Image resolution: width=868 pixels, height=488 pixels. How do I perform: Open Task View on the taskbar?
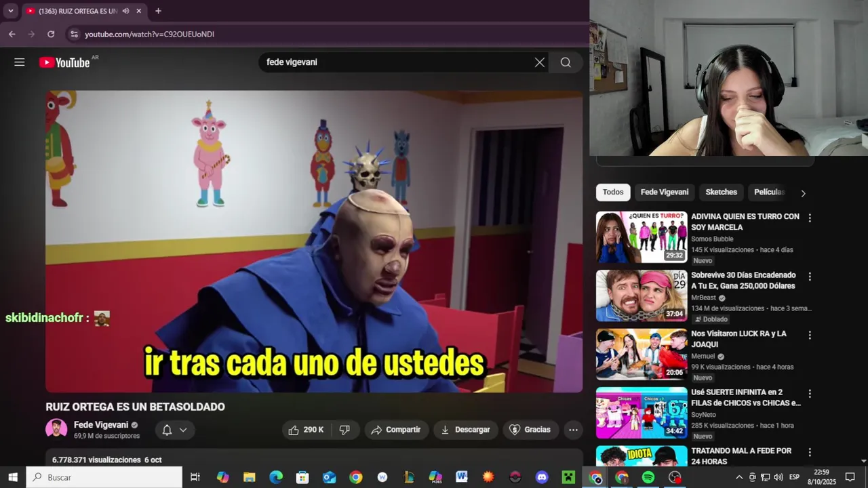click(195, 477)
